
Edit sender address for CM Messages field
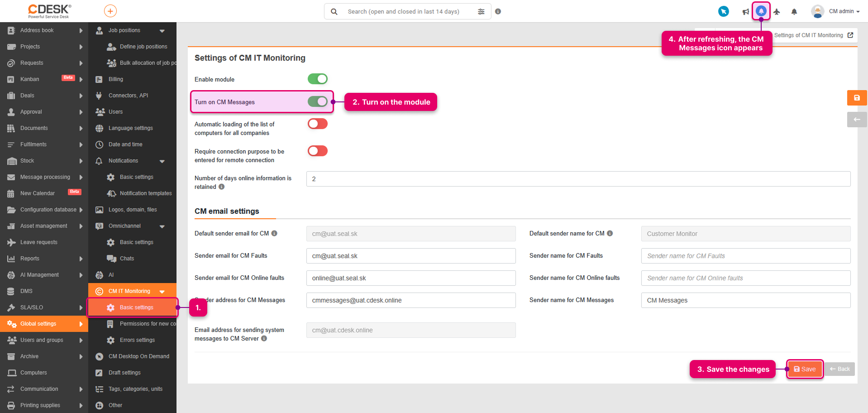[x=411, y=300]
